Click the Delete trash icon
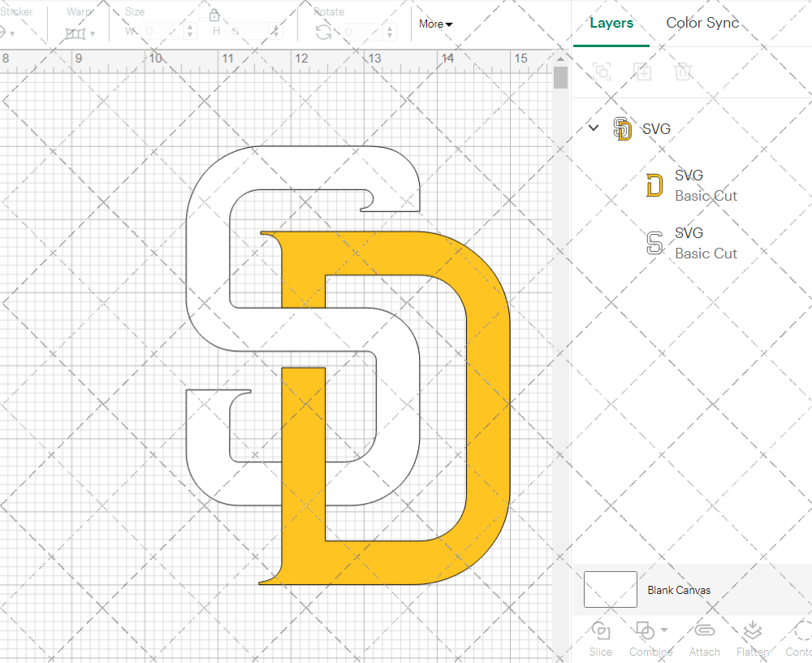Viewport: 812px width, 663px height. (684, 71)
